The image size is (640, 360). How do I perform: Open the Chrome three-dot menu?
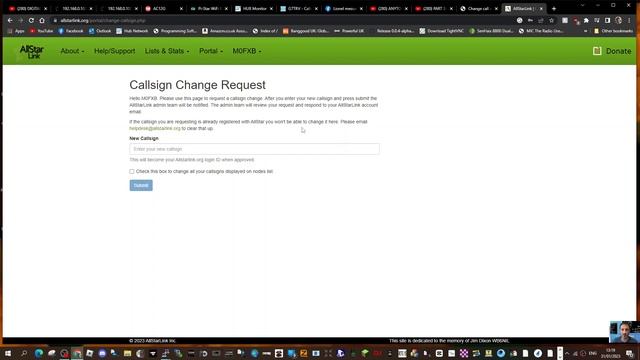point(629,20)
